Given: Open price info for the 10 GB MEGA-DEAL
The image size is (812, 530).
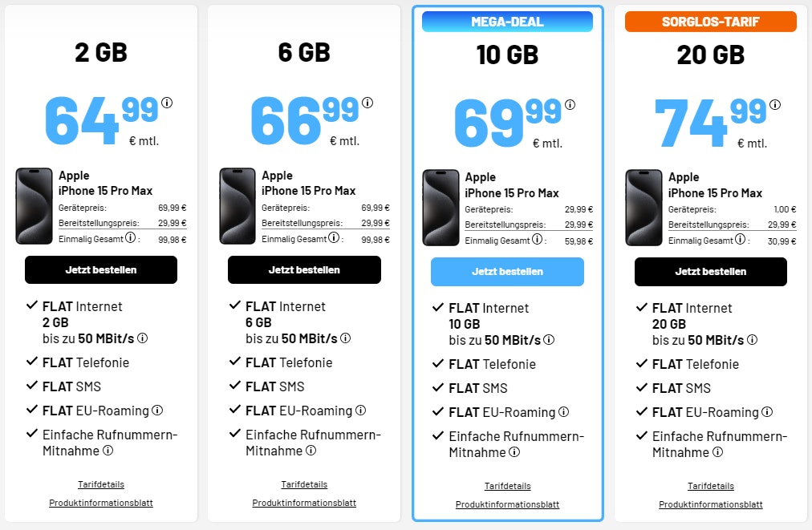Looking at the screenshot, I should [570, 105].
